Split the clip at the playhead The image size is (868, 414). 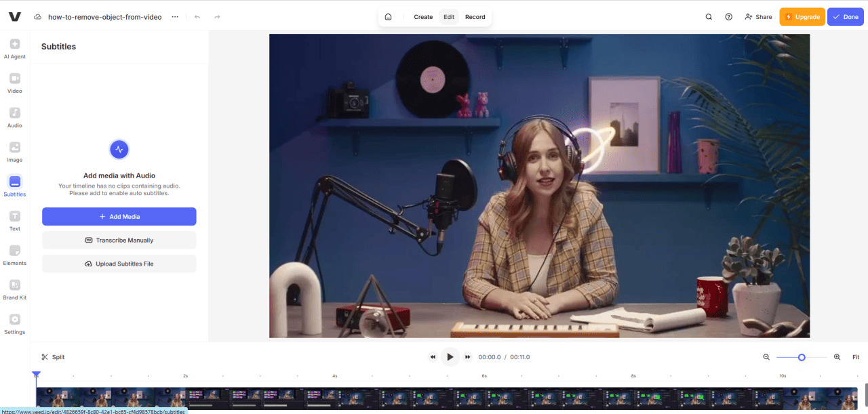53,356
